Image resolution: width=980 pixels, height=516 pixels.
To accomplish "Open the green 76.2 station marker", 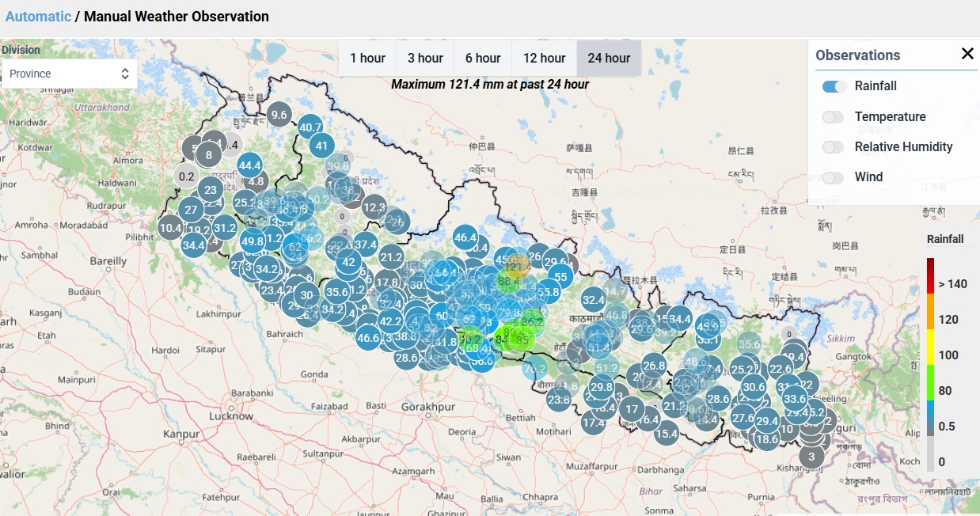I will (x=535, y=368).
